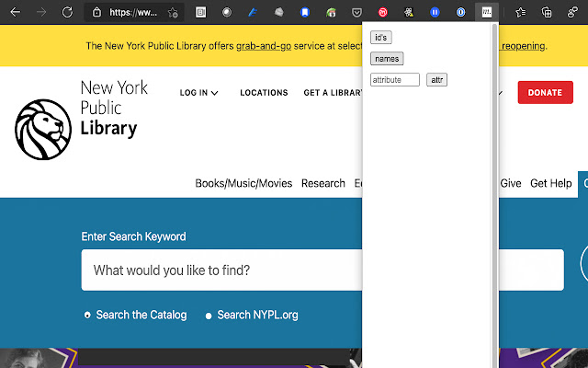Image resolution: width=588 pixels, height=368 pixels.
Task: Open the Give menu
Action: coord(511,183)
